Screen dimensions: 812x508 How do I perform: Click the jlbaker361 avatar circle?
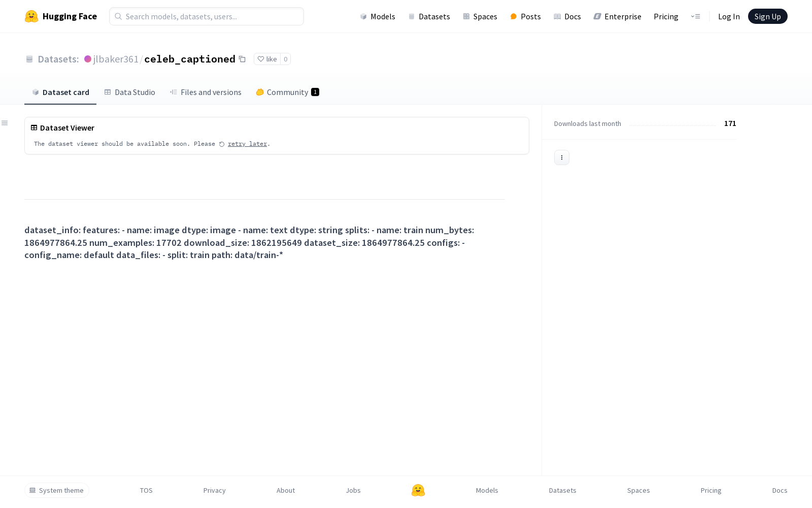(88, 59)
